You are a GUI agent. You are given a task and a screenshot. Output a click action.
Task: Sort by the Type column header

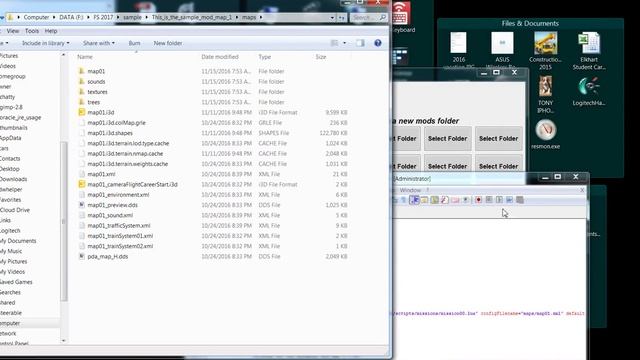click(x=264, y=57)
